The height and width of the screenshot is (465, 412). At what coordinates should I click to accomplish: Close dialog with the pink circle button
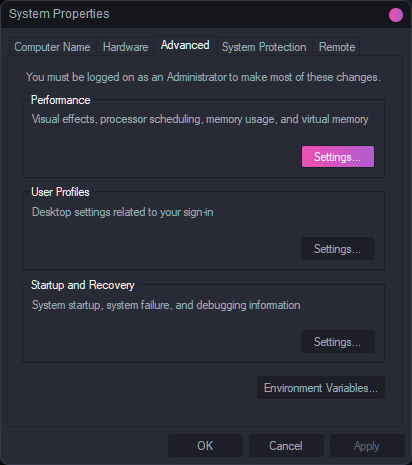396,15
